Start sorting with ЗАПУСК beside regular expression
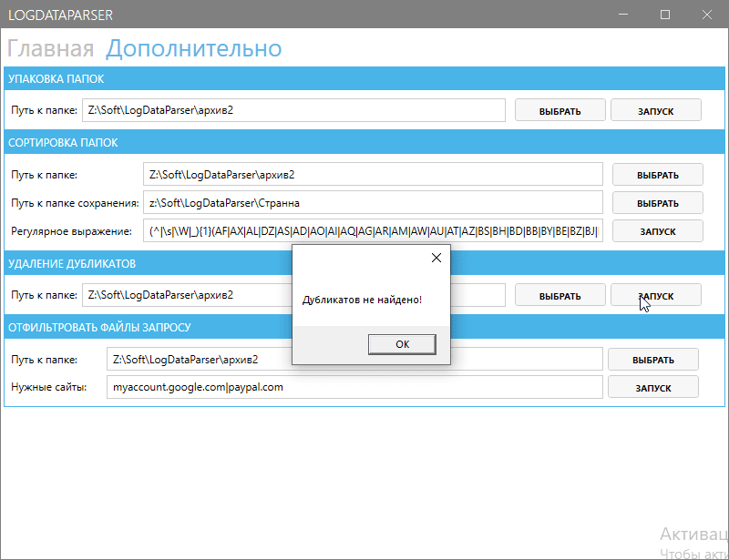Image resolution: width=729 pixels, height=560 pixels. [x=657, y=230]
